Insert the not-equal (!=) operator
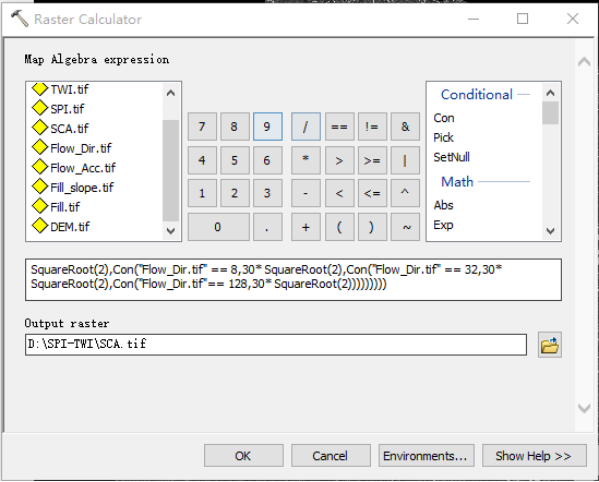The height and width of the screenshot is (482, 599). pyautogui.click(x=372, y=126)
